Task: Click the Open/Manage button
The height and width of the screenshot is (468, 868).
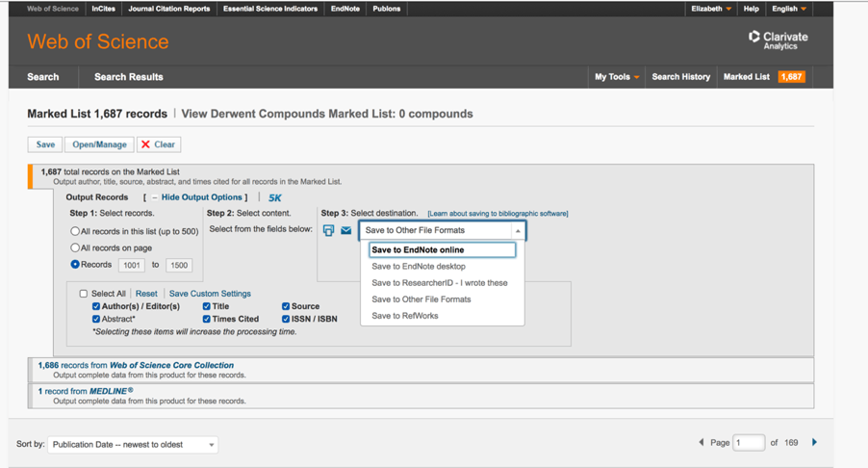Action: [100, 144]
